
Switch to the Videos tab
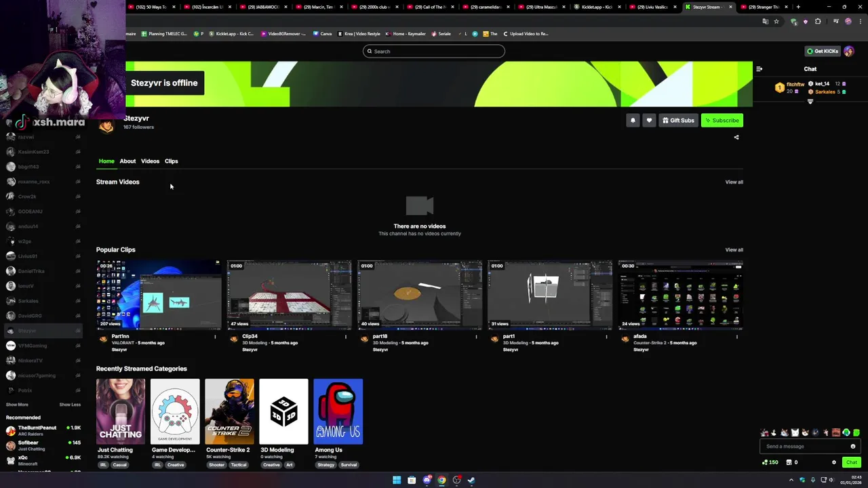click(150, 161)
